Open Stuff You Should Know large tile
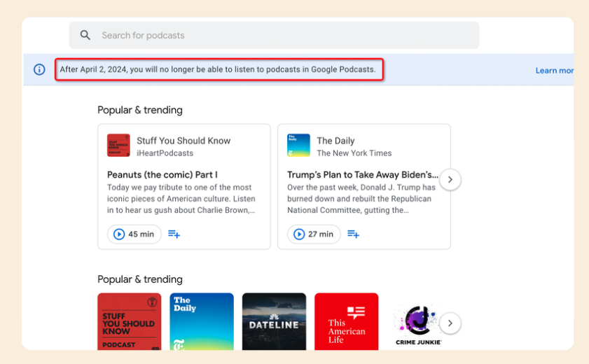Image resolution: width=589 pixels, height=364 pixels. click(130, 321)
